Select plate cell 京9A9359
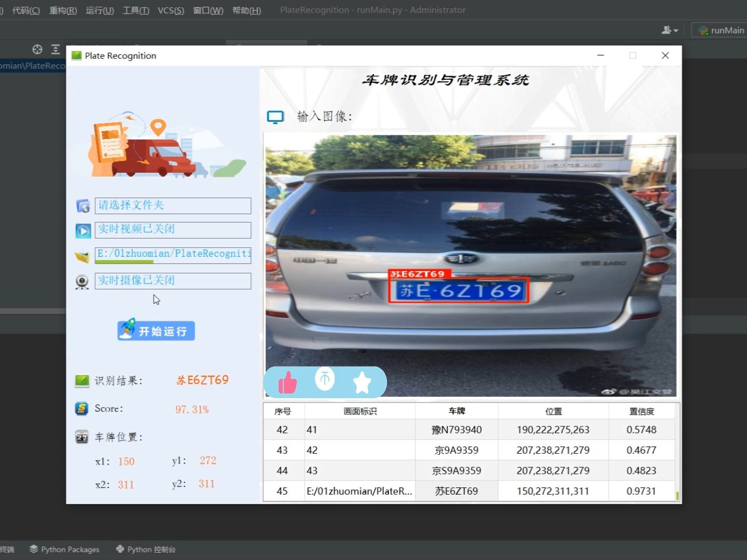Image resolution: width=747 pixels, height=560 pixels. tap(457, 450)
